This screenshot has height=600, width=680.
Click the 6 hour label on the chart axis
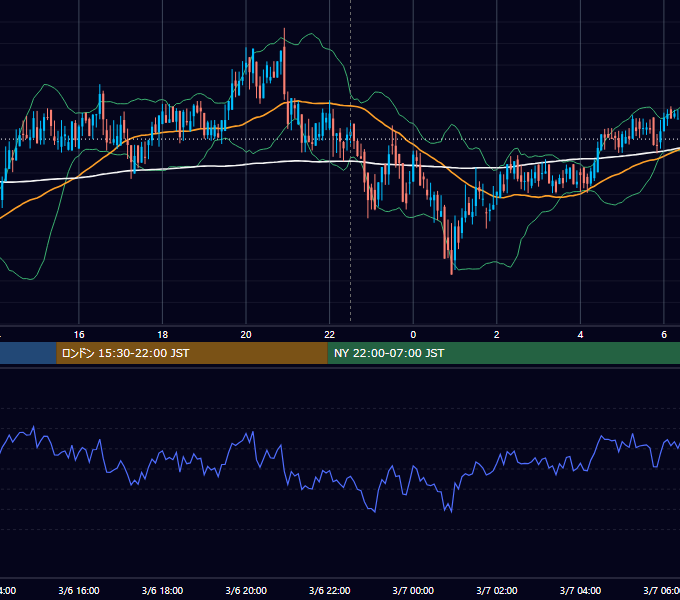coord(664,335)
